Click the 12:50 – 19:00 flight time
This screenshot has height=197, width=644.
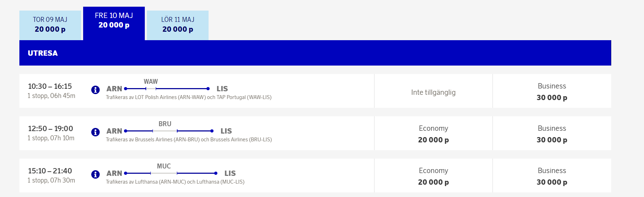point(50,129)
